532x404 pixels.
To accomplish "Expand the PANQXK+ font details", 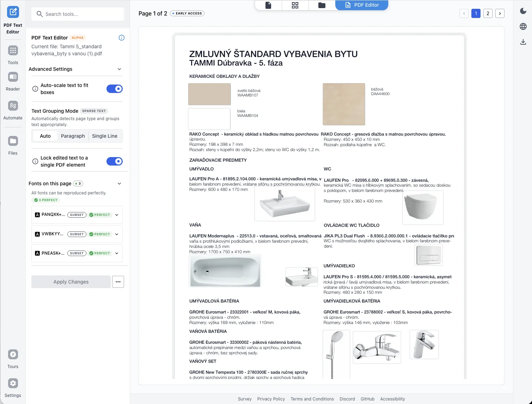I will 117,215.
